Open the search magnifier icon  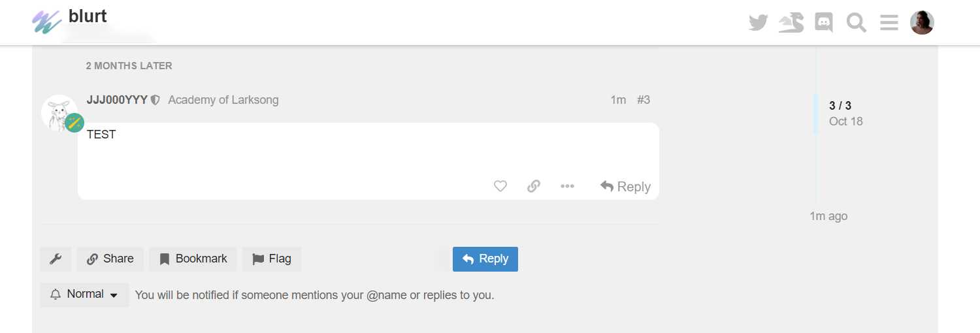tap(856, 23)
